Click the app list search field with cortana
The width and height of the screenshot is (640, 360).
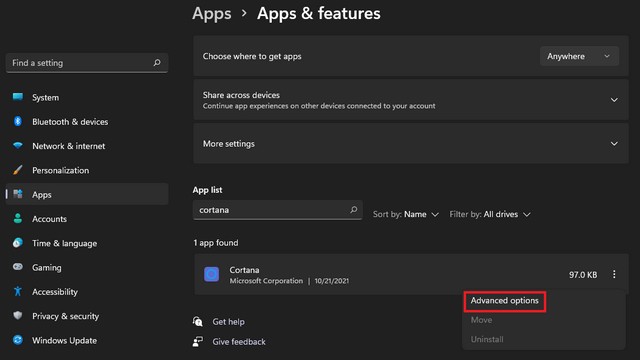click(278, 210)
